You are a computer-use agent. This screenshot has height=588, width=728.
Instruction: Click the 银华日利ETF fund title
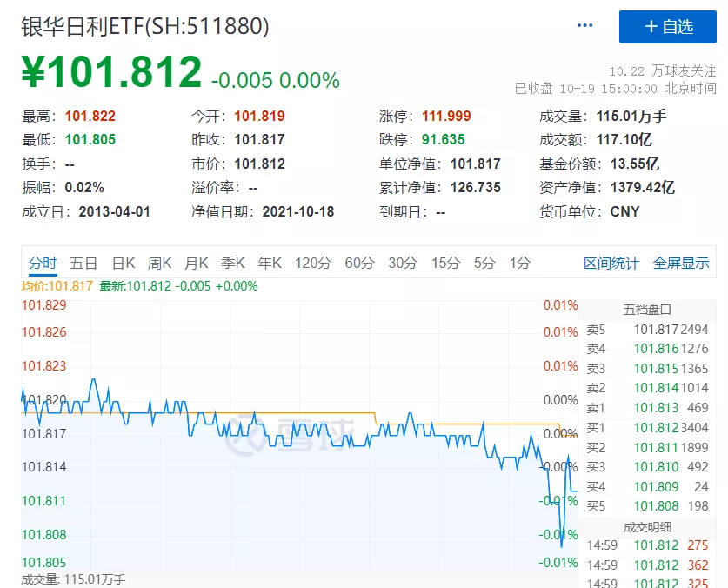click(144, 26)
